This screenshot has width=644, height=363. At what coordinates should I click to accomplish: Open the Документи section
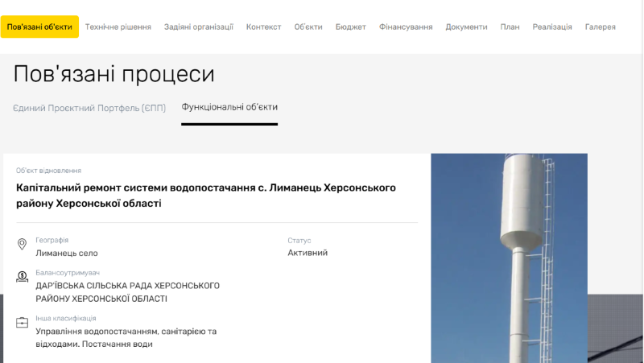[466, 27]
